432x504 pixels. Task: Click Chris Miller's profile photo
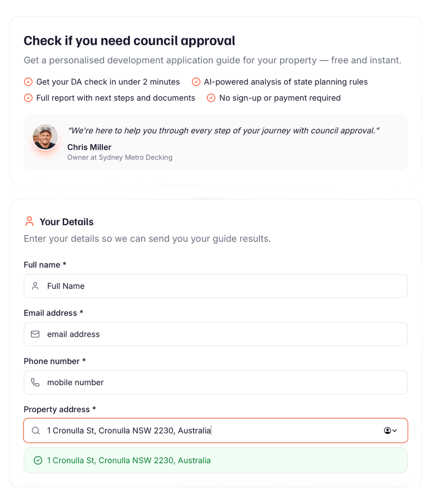click(45, 137)
